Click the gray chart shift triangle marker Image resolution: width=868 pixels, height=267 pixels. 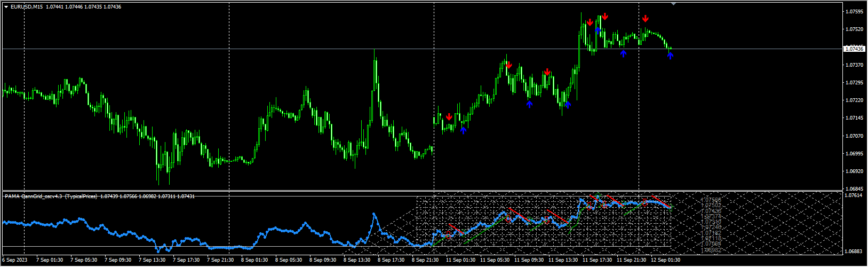[673, 4]
